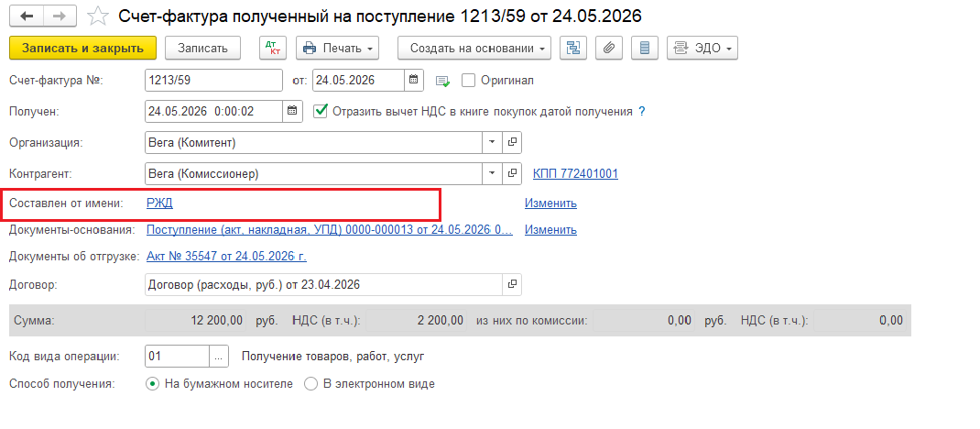Edit the invoice date field
Screen dimensions: 980x429
point(358,80)
